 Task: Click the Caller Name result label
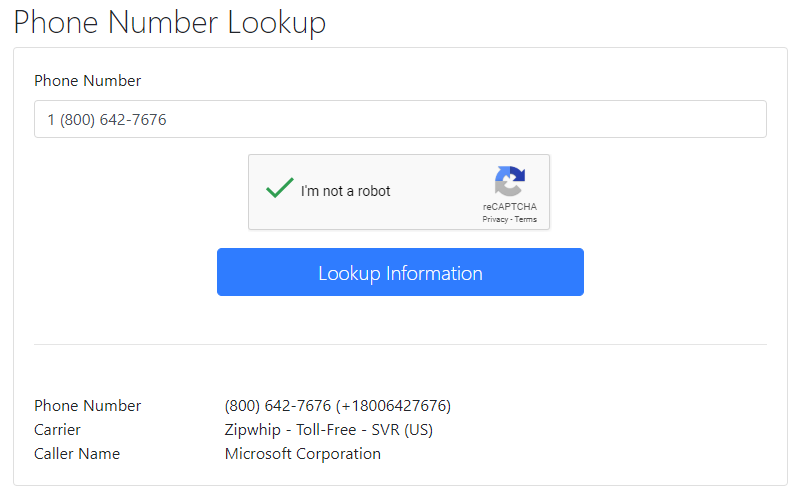pyautogui.click(x=77, y=454)
